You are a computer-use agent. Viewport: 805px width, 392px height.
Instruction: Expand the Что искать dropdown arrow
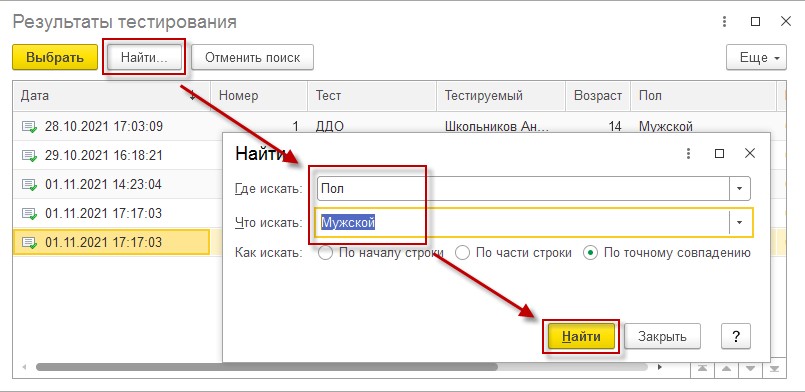pos(740,222)
